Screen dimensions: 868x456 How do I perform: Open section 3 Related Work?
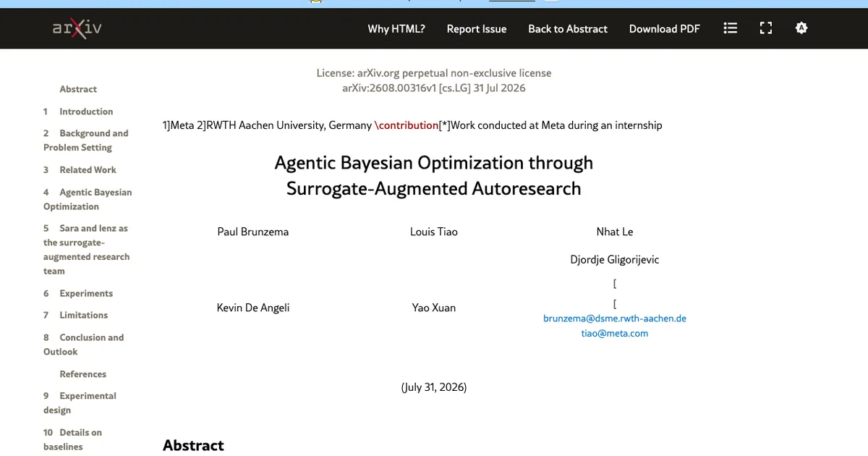click(x=80, y=169)
